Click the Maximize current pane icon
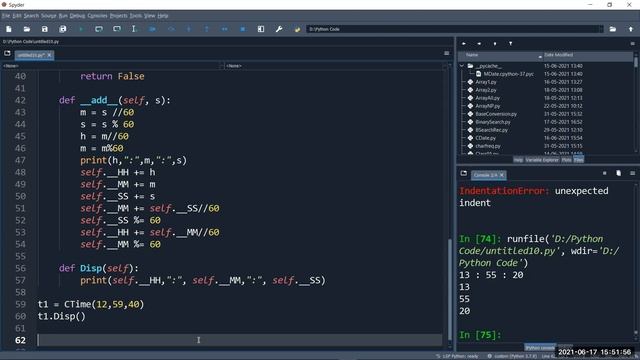 [261, 29]
